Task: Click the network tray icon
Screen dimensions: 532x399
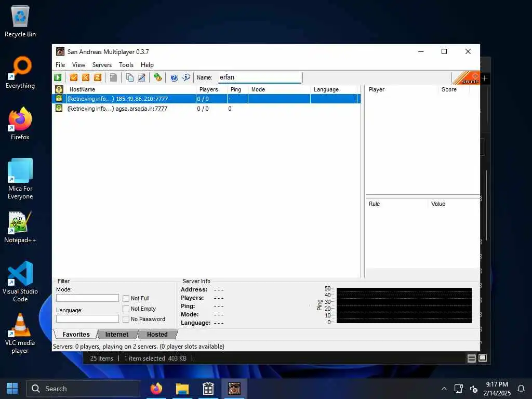Action: [x=458, y=389]
